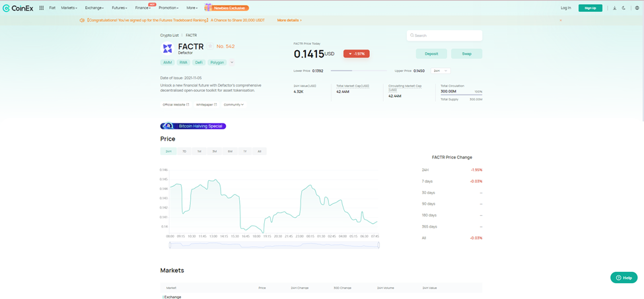
Task: Click the 30D Change column header
Action: click(x=343, y=288)
